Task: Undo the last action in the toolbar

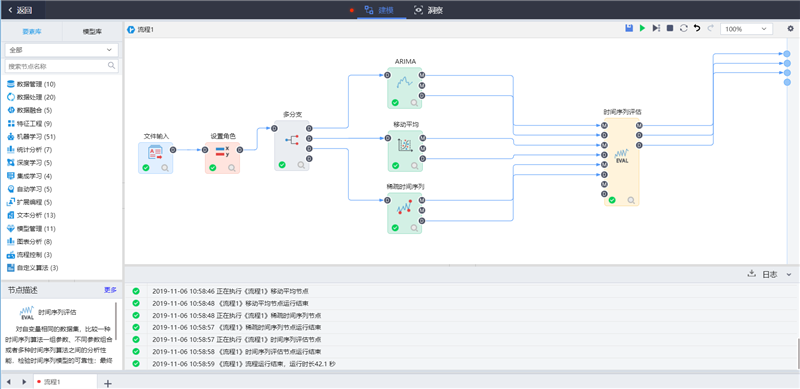Action: [x=697, y=29]
